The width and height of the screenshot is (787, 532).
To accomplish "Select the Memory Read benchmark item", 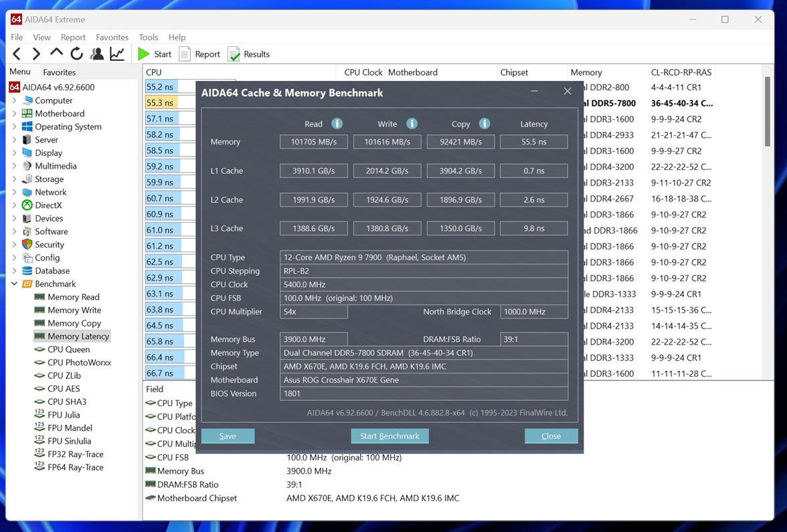I will point(73,297).
